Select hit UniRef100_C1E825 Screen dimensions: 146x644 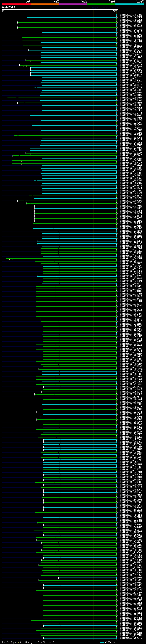131,27
